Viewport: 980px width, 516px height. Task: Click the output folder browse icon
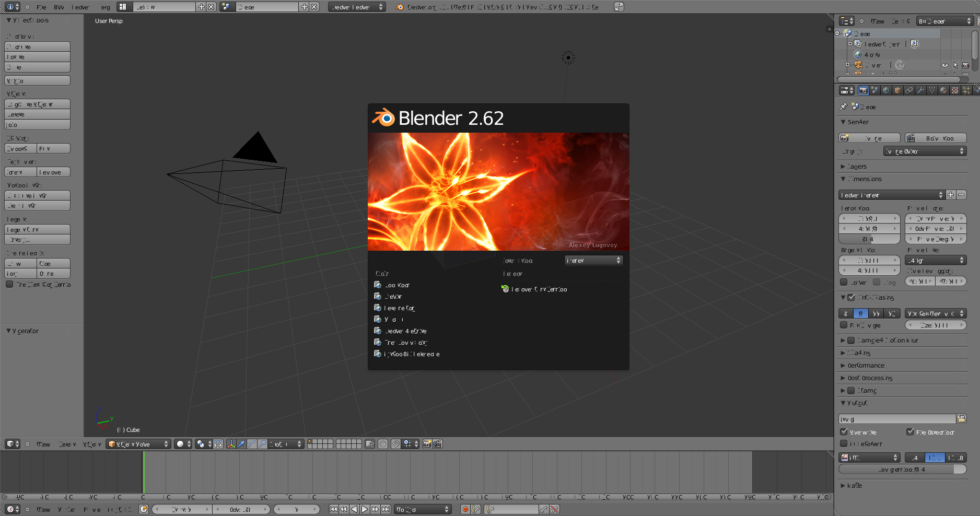961,419
